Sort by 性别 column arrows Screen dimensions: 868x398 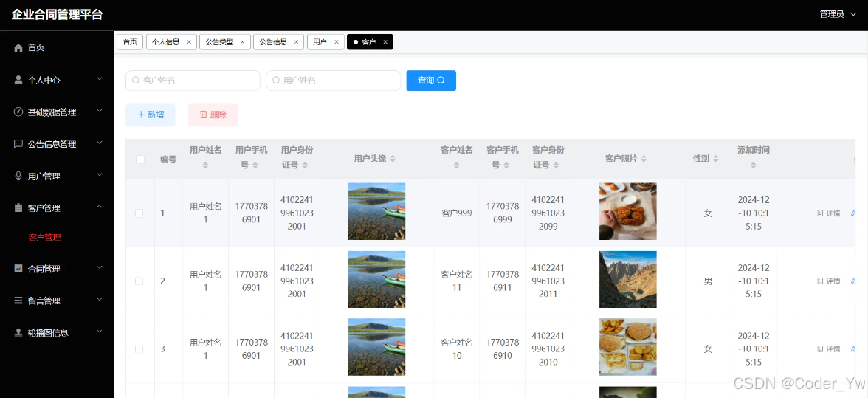tap(716, 159)
